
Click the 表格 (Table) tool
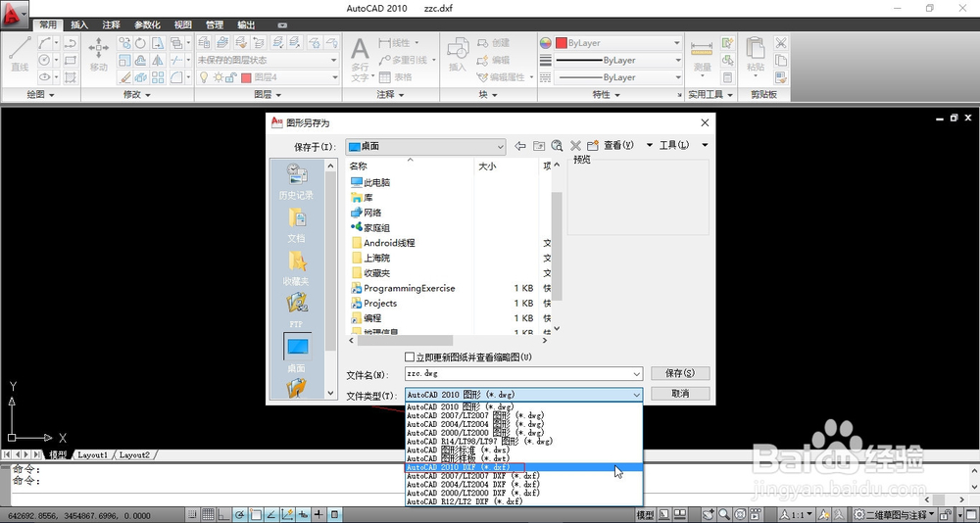click(396, 77)
